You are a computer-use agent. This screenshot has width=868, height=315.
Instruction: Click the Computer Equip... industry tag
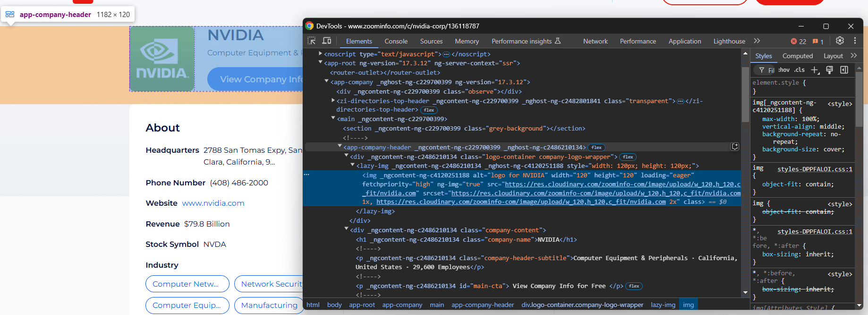coord(187,305)
